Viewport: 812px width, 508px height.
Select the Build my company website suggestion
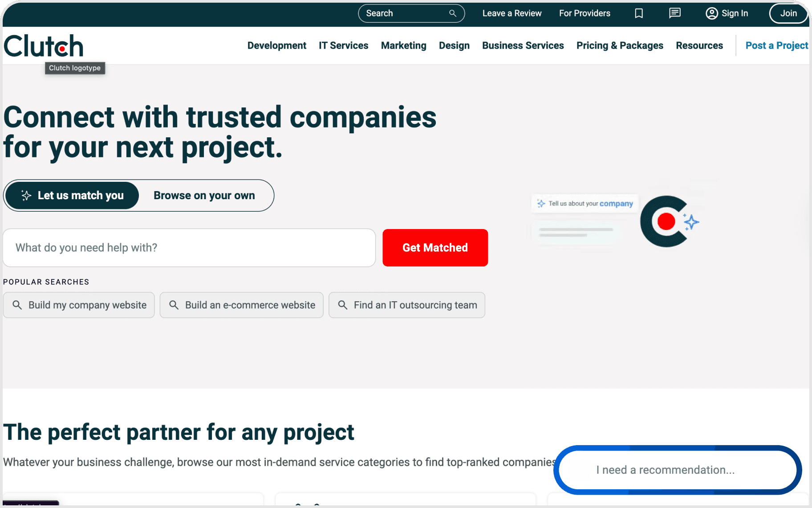pyautogui.click(x=79, y=305)
